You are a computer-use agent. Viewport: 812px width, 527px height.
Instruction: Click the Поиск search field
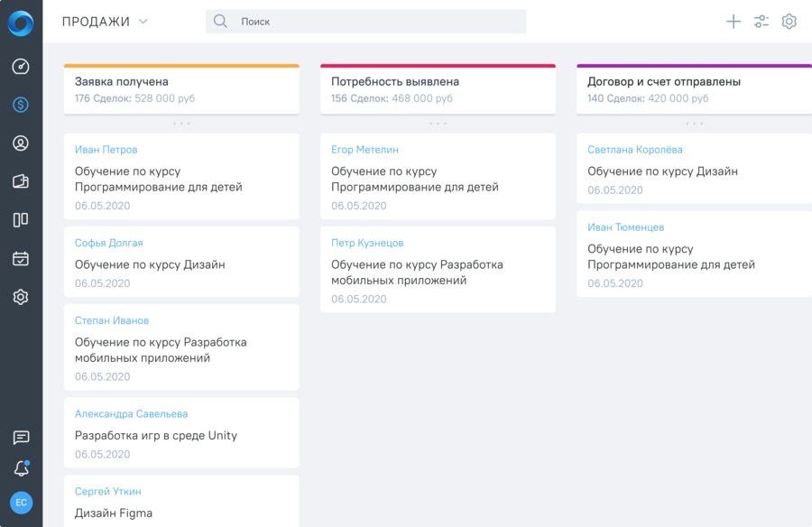click(x=366, y=22)
